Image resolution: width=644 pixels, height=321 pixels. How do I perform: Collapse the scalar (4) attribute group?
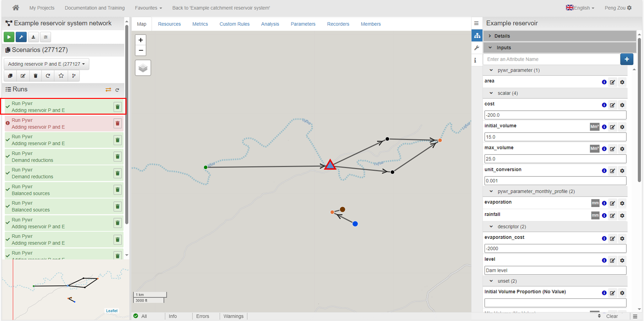(491, 93)
